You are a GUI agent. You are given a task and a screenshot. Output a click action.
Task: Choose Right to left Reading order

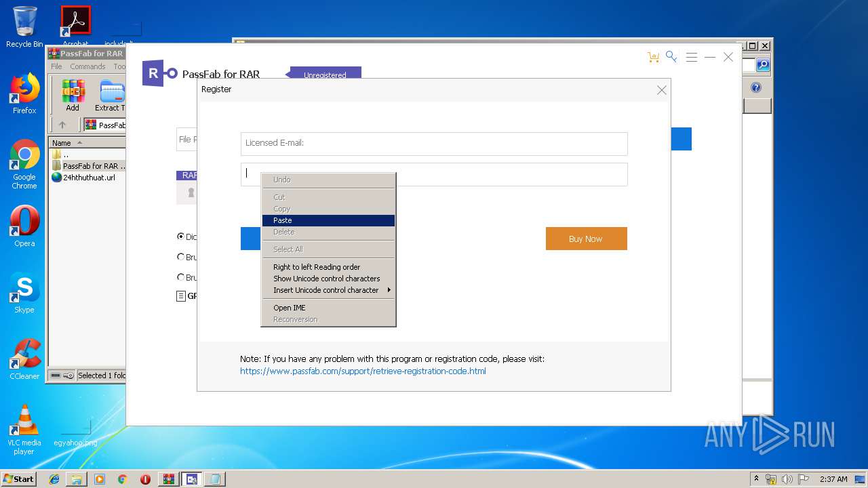328,267
